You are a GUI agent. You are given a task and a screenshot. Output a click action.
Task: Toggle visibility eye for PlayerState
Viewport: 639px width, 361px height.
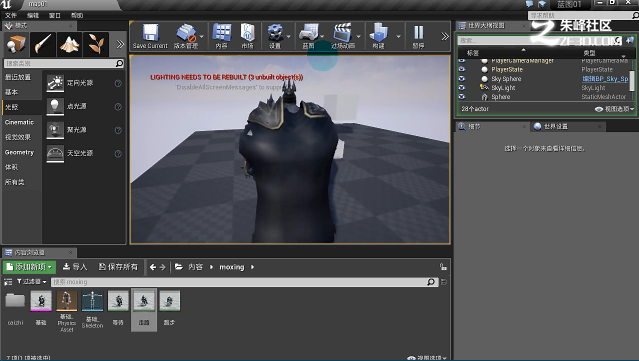tap(462, 69)
